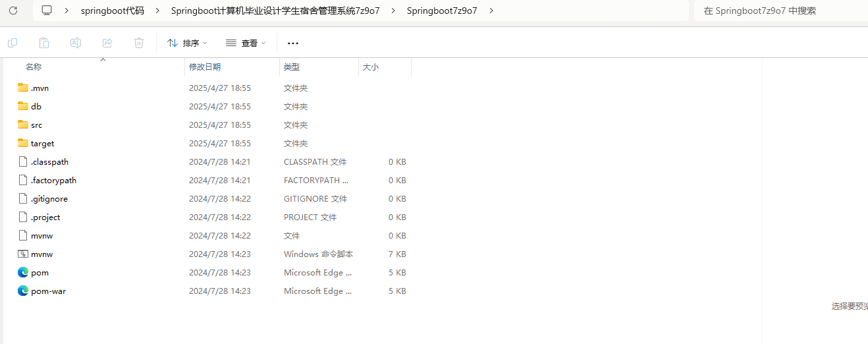
Task: Click the delete trash icon in toolbar
Action: pos(139,43)
